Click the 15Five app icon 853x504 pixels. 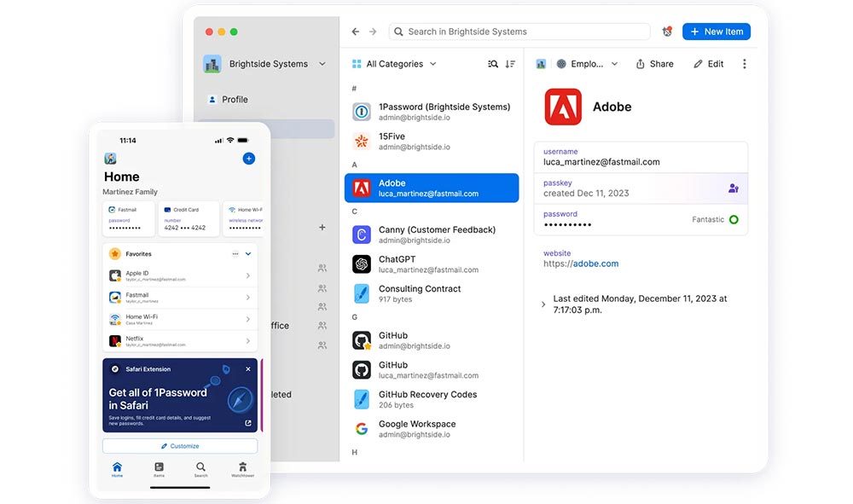click(362, 142)
